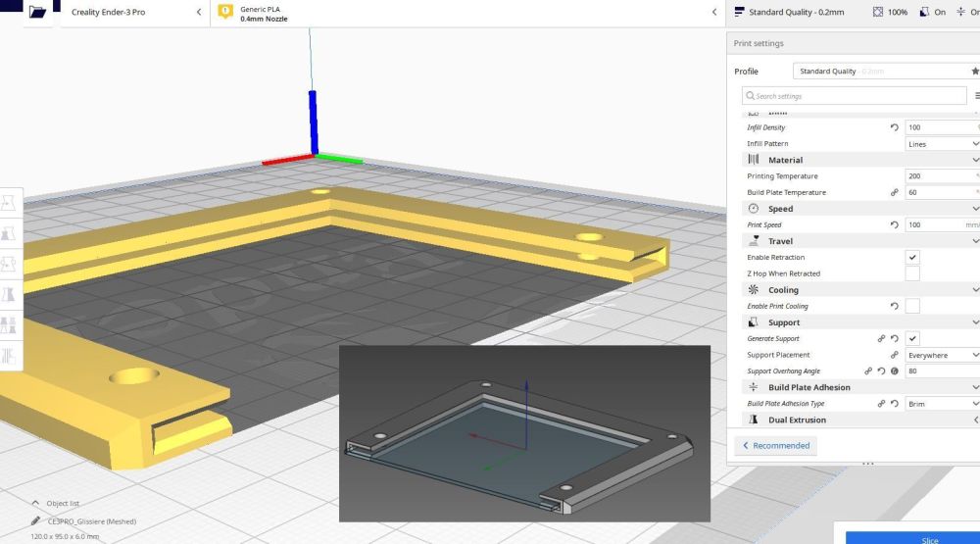The height and width of the screenshot is (544, 980).
Task: Reset Print Speed with its revert arrow
Action: click(x=895, y=225)
